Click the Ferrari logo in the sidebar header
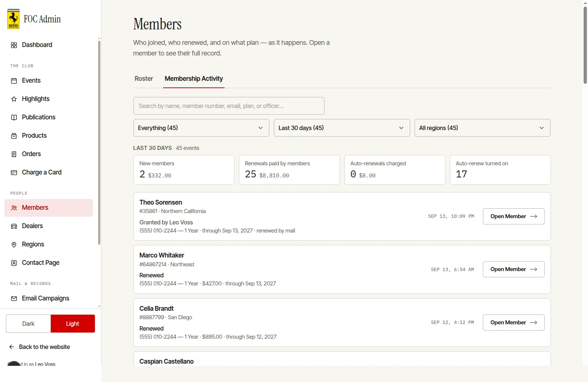Viewport: 588px width, 382px height. click(14, 19)
